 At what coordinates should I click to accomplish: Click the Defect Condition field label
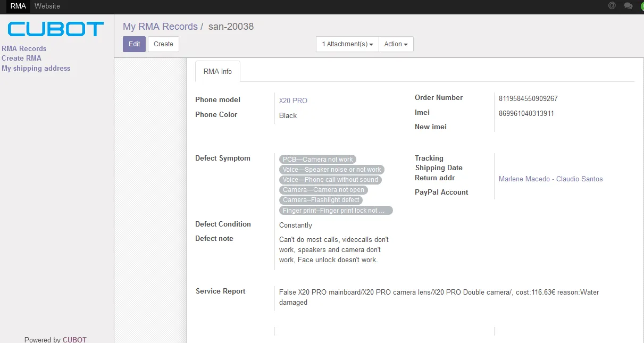223,224
